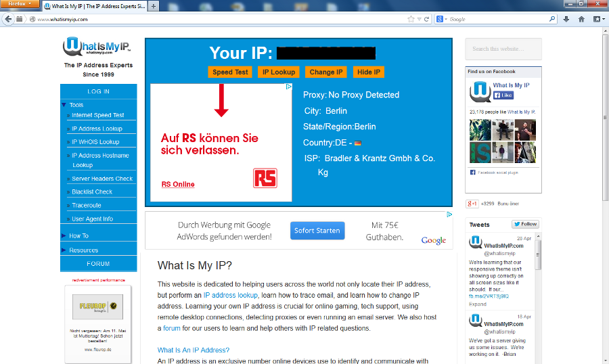609x364 pixels.
Task: Focus the Google search box in the toolbar
Action: (x=498, y=19)
